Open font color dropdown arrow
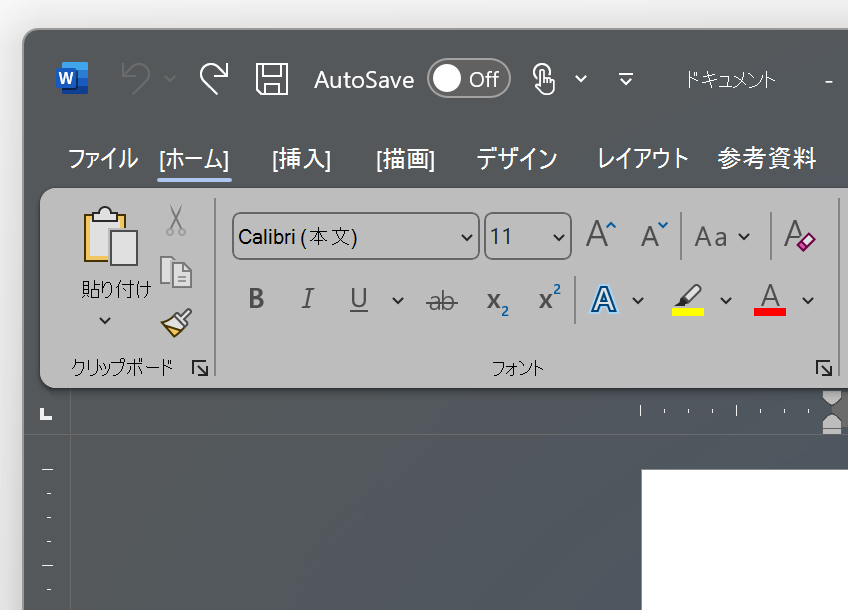The height and width of the screenshot is (610, 848). click(808, 301)
